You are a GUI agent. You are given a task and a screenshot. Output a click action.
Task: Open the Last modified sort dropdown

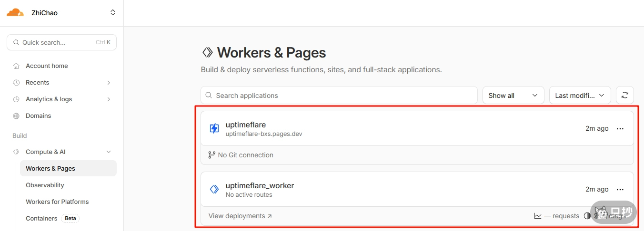[x=580, y=95]
